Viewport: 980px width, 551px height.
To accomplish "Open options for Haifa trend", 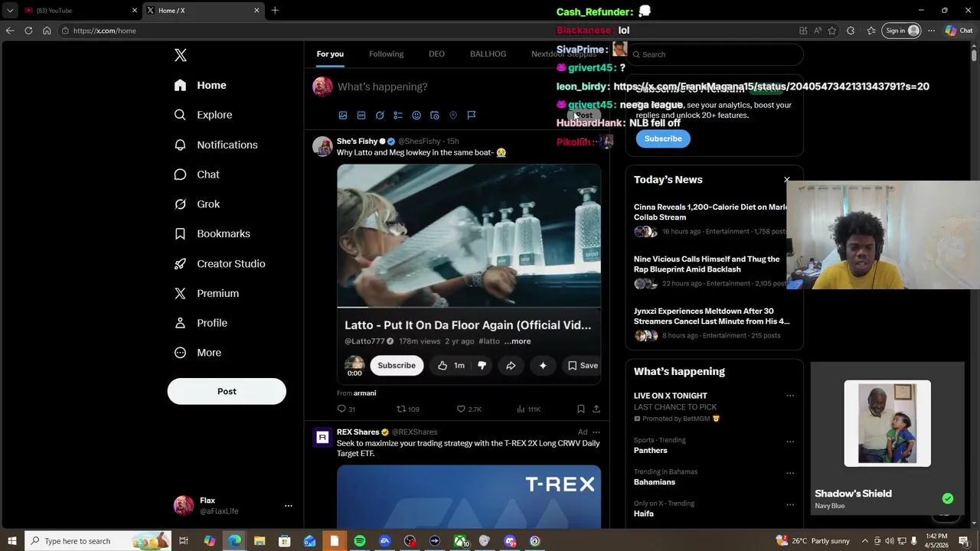I will pos(790,504).
